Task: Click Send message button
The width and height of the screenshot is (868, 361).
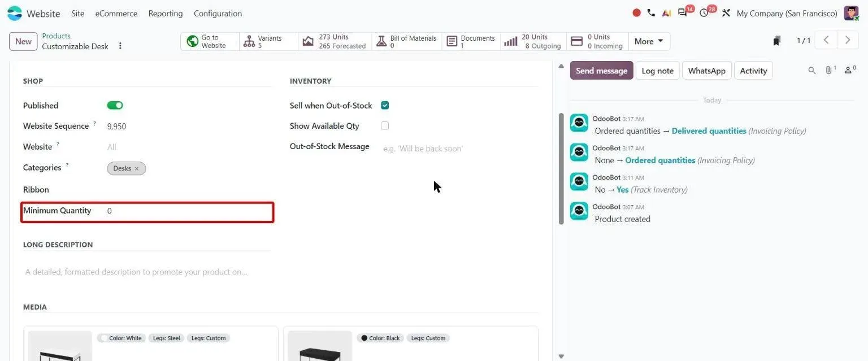Action: click(601, 71)
